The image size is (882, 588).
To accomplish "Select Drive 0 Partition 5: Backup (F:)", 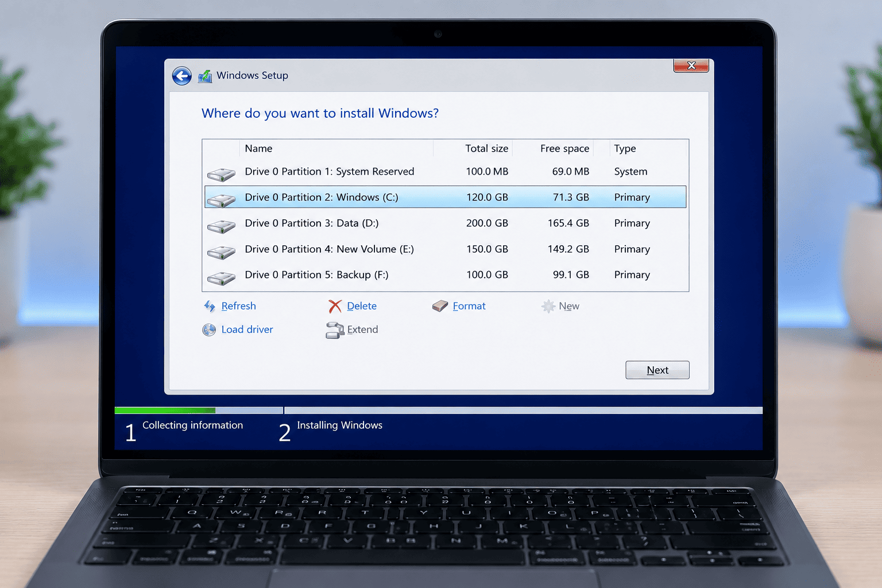I will tap(446, 274).
